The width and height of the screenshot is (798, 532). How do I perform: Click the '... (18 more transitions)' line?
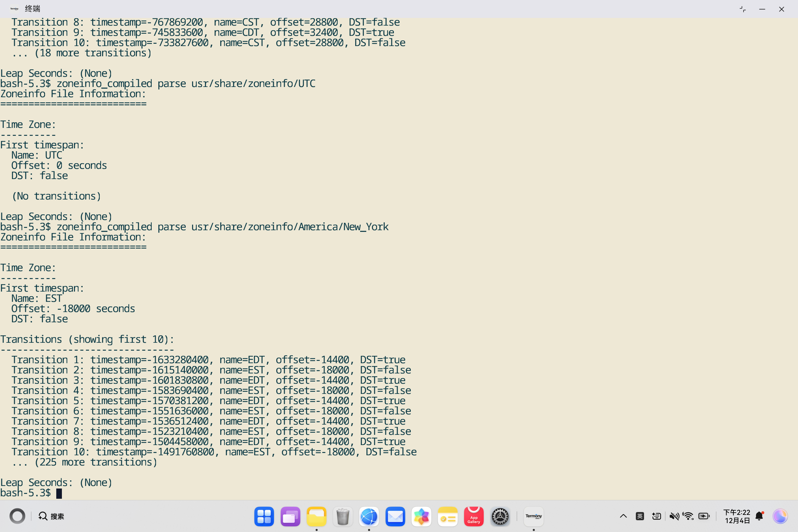tap(82, 53)
